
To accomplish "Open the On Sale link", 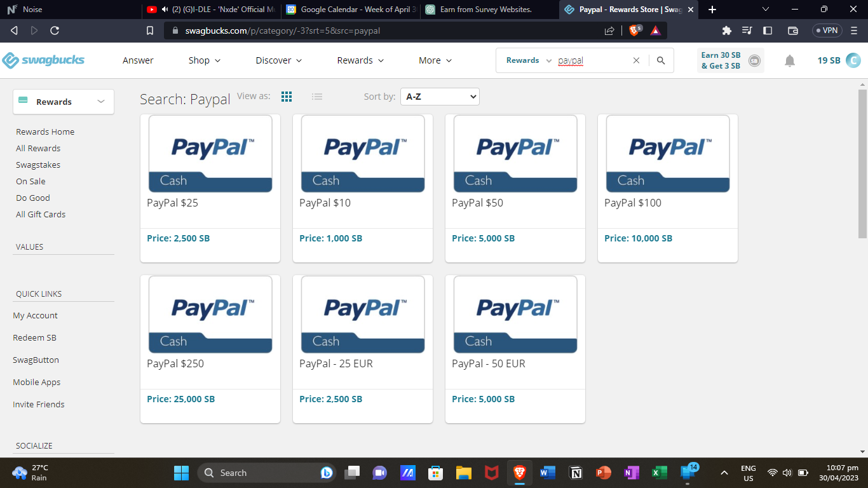I will click(31, 181).
